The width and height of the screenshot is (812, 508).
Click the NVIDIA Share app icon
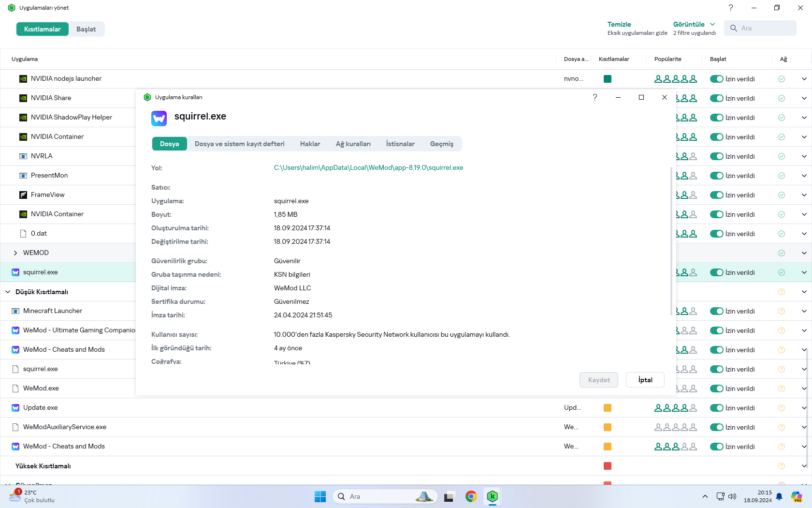pos(23,98)
